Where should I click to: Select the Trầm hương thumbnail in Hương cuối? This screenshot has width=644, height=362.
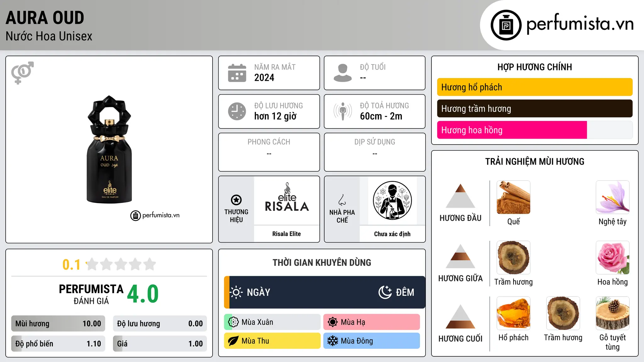563,313
